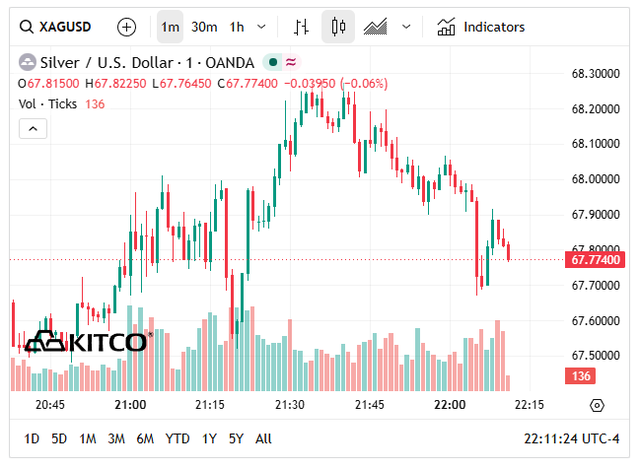Open chart settings hexagon icon

pyautogui.click(x=597, y=405)
